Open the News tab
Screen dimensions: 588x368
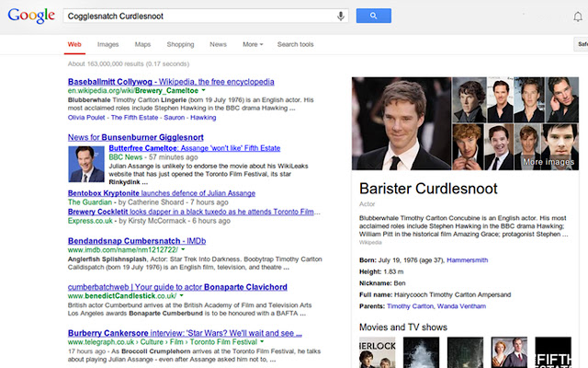click(x=219, y=44)
